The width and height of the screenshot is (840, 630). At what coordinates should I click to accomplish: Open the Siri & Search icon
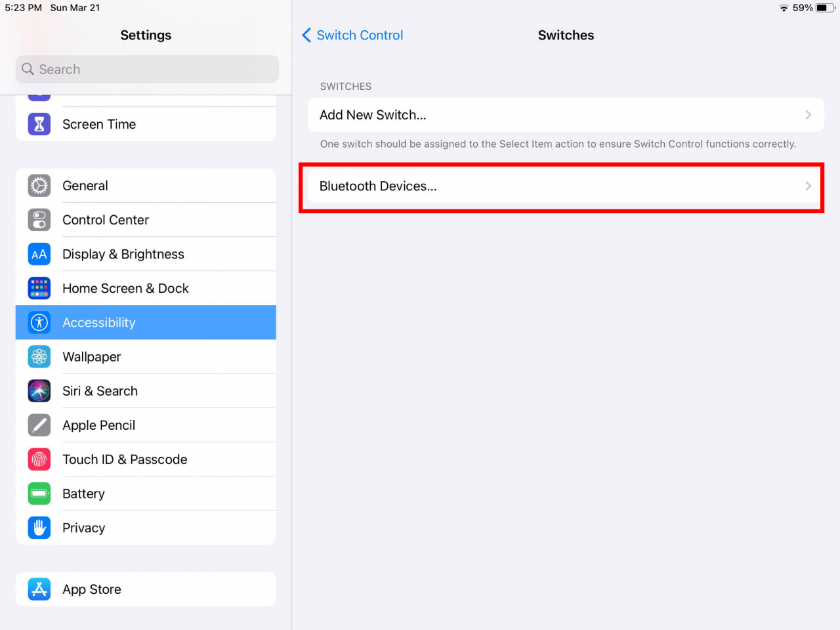(39, 390)
